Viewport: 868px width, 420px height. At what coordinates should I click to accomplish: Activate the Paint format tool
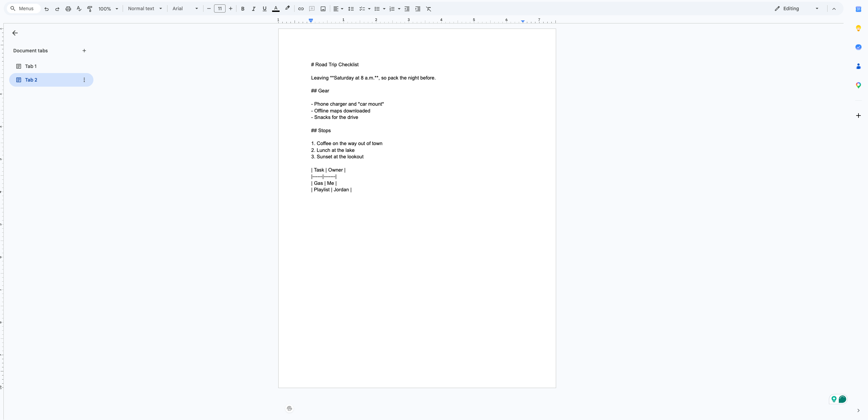[90, 9]
